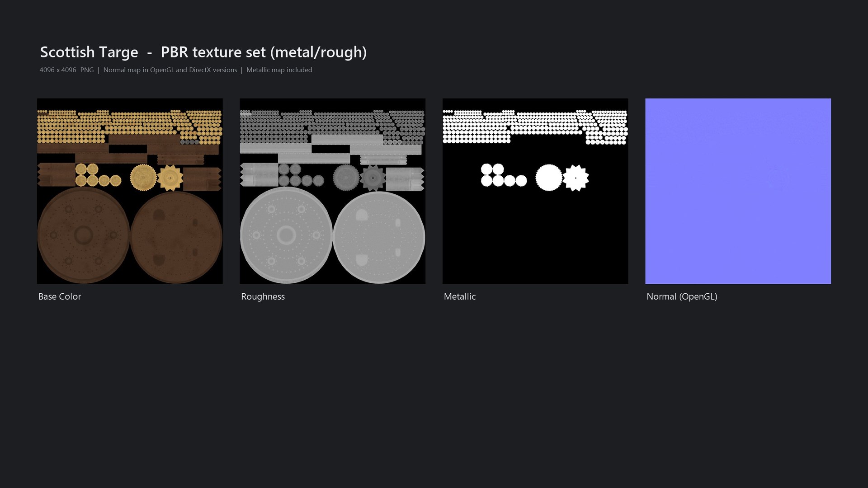The image size is (868, 488).
Task: Click 'Normal map in OpenGL and DirectX versions'
Action: click(170, 70)
